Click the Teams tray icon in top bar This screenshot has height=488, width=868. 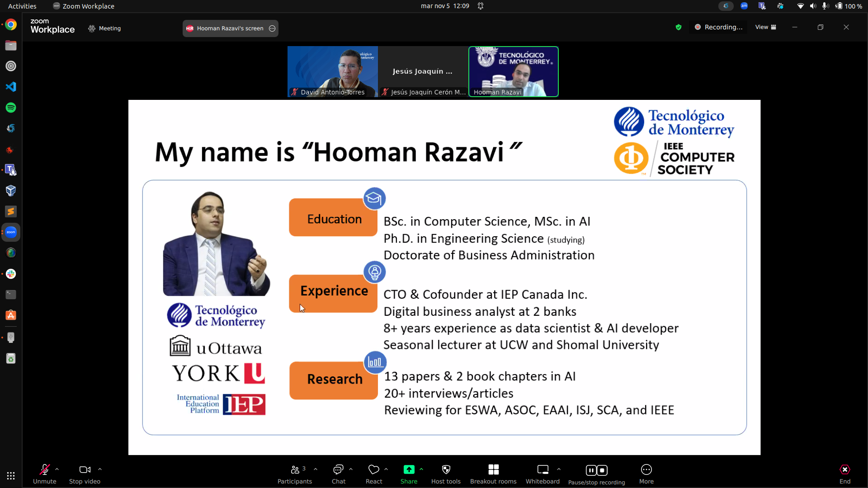[762, 6]
